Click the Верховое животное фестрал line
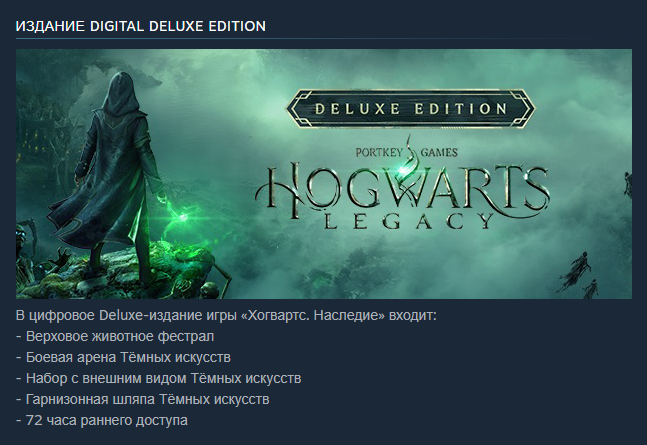The height and width of the screenshot is (445, 647). [x=115, y=336]
